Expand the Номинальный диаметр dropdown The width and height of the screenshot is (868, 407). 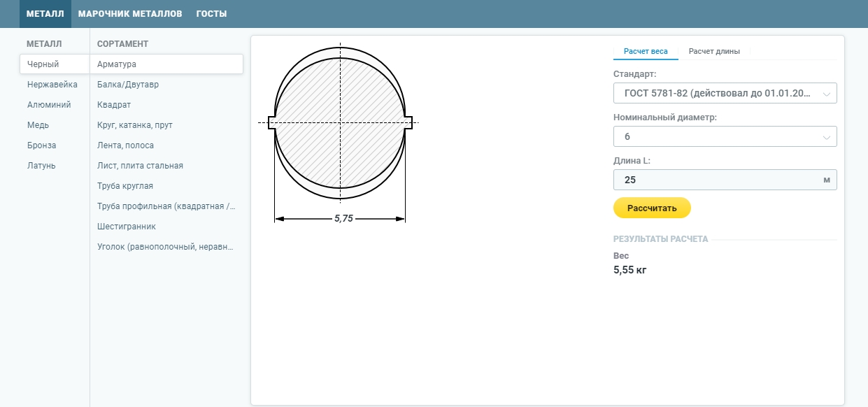[x=725, y=136]
